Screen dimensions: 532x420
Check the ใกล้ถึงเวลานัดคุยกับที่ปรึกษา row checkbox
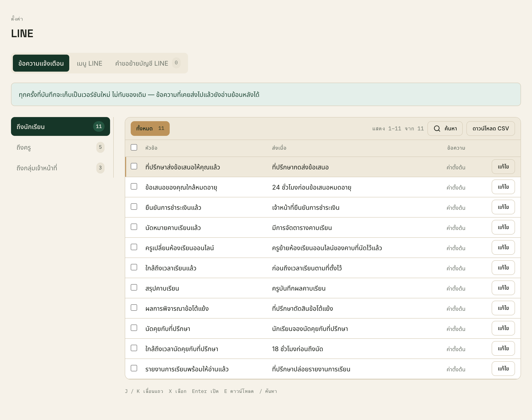tap(134, 348)
